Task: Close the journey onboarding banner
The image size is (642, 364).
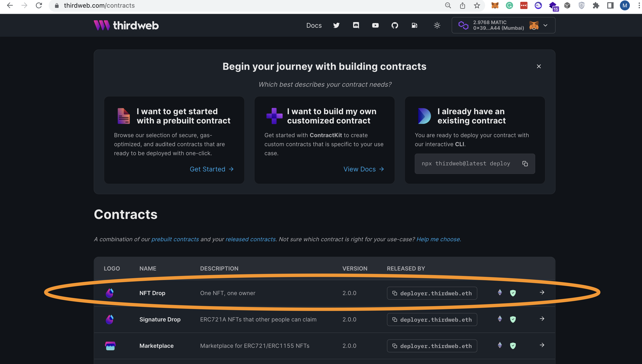Action: tap(539, 66)
